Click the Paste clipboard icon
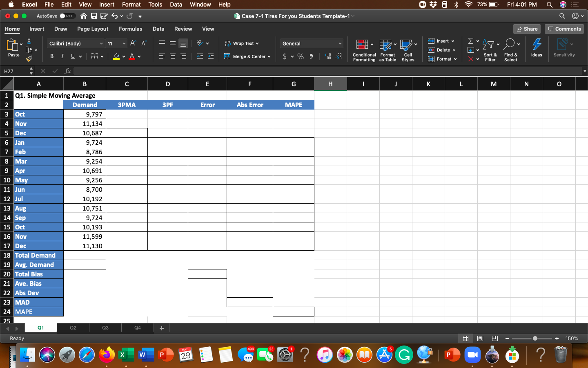 (12, 45)
